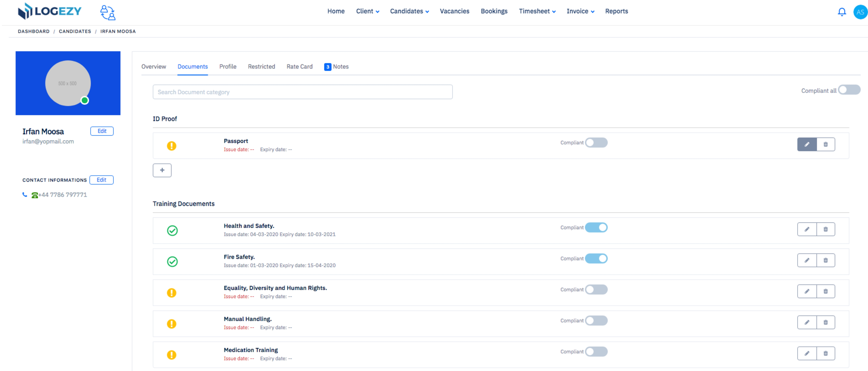Edit the Manual Handling document
Viewport: 868px width, 371px height.
coord(807,323)
